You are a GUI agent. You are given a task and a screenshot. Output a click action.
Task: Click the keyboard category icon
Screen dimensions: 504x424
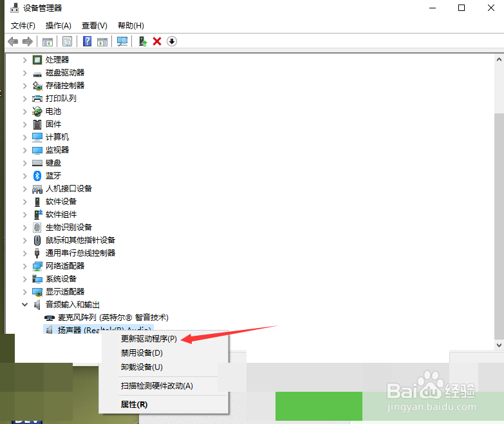click(37, 163)
